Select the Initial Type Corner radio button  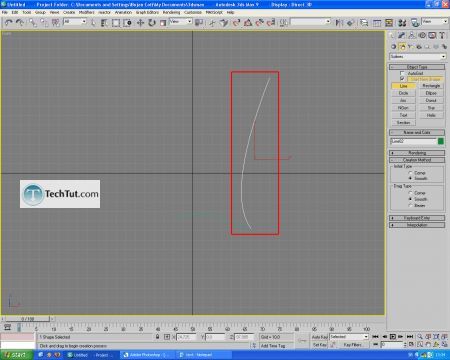(x=410, y=173)
